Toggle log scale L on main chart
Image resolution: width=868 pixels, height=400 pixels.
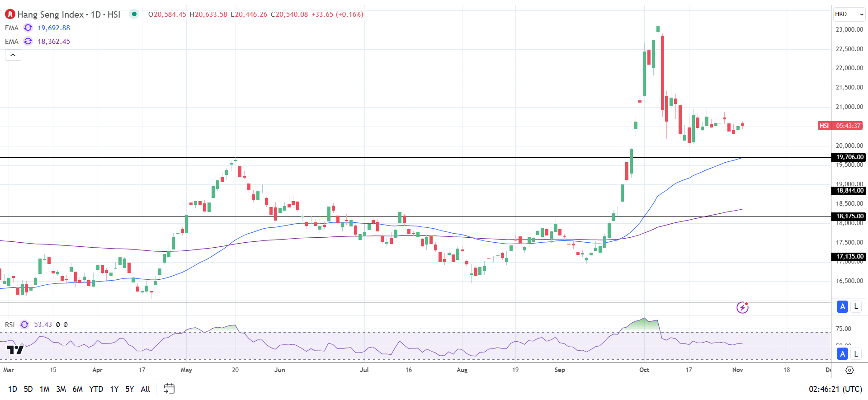tap(856, 306)
